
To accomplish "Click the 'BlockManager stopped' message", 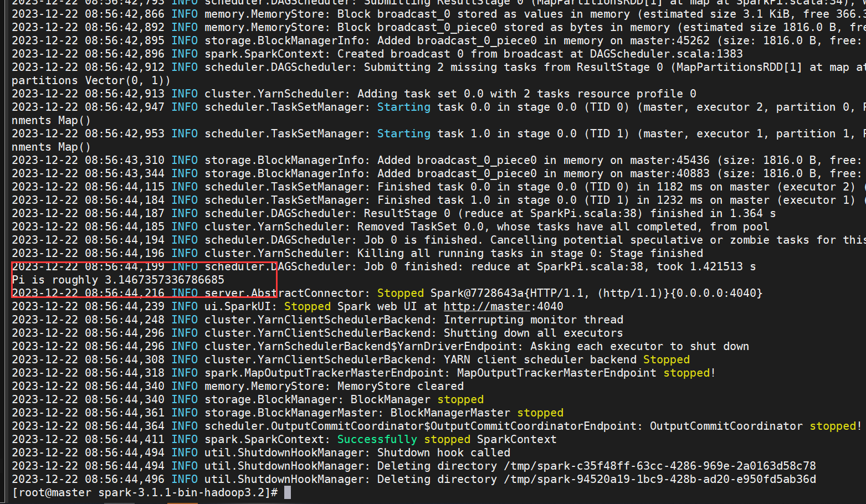I will pyautogui.click(x=417, y=399).
